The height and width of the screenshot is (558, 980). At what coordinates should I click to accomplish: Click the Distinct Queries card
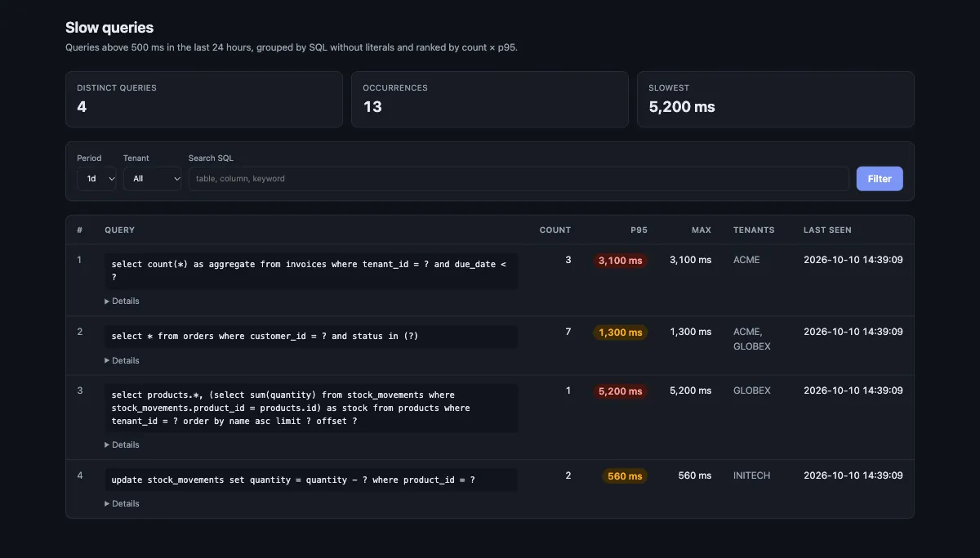pyautogui.click(x=204, y=99)
